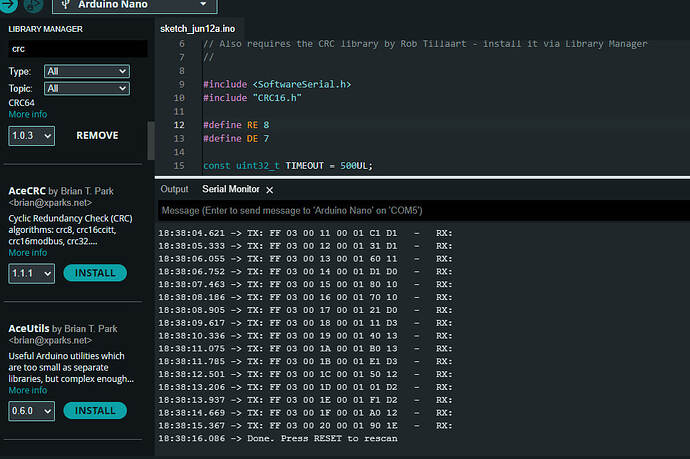Image resolution: width=690 pixels, height=459 pixels.
Task: Install the AceCRC library
Action: pos(95,273)
